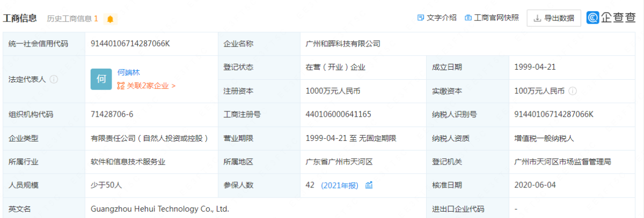Open legal representative 何端林 link
Viewport: 644px width, 218px height.
(x=129, y=72)
